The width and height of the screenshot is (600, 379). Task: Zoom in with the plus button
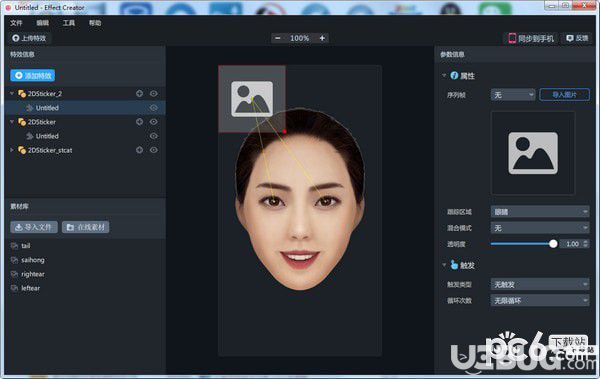point(322,38)
